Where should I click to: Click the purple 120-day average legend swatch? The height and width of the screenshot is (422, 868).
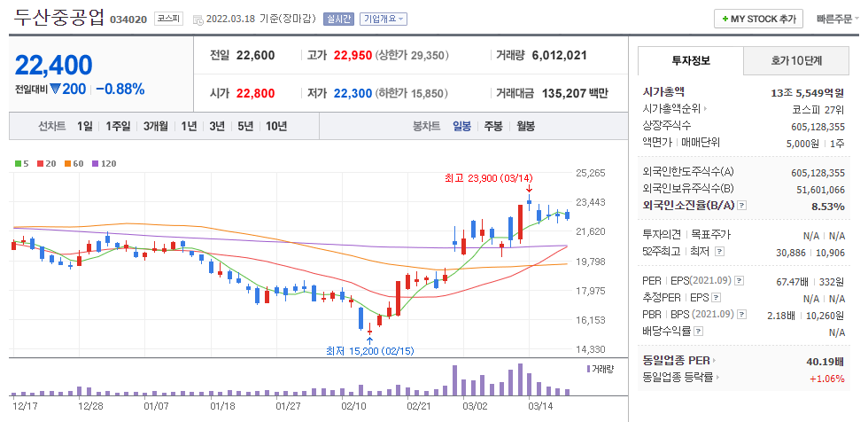coord(95,164)
